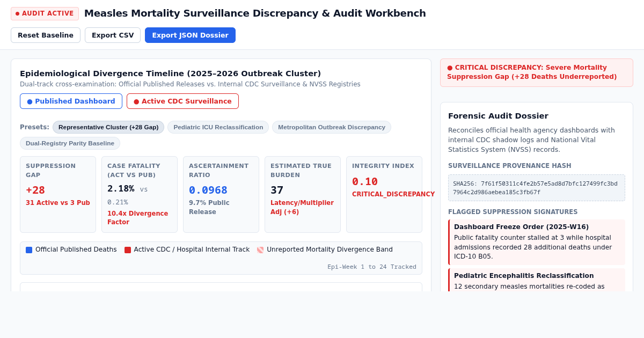Open Dashboard Freeze Order (2025-W16) signature
Image resolution: width=644 pixels, height=338 pixels.
(537, 242)
